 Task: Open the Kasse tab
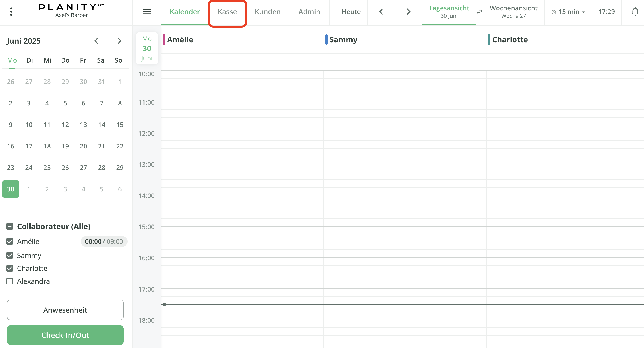pos(227,12)
